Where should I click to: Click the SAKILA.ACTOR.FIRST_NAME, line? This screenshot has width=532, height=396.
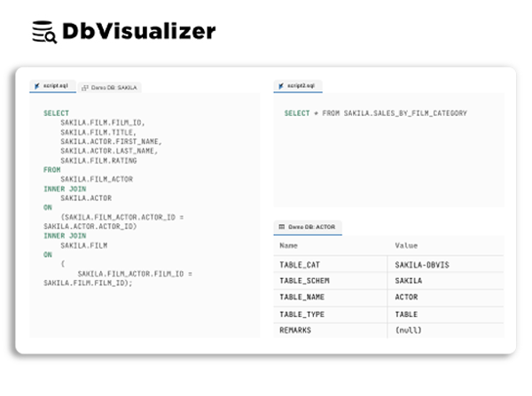[112, 142]
